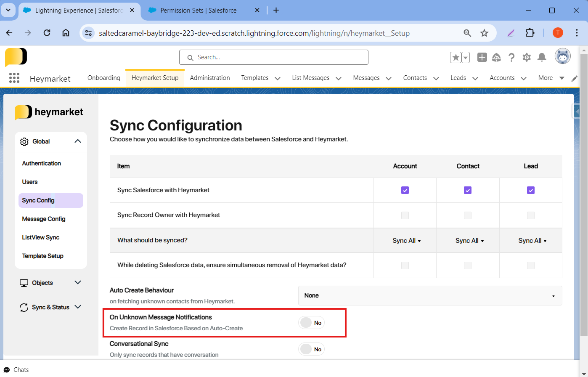Image resolution: width=588 pixels, height=377 pixels.
Task: Check Sync Record Owner for Account
Action: [x=405, y=215]
